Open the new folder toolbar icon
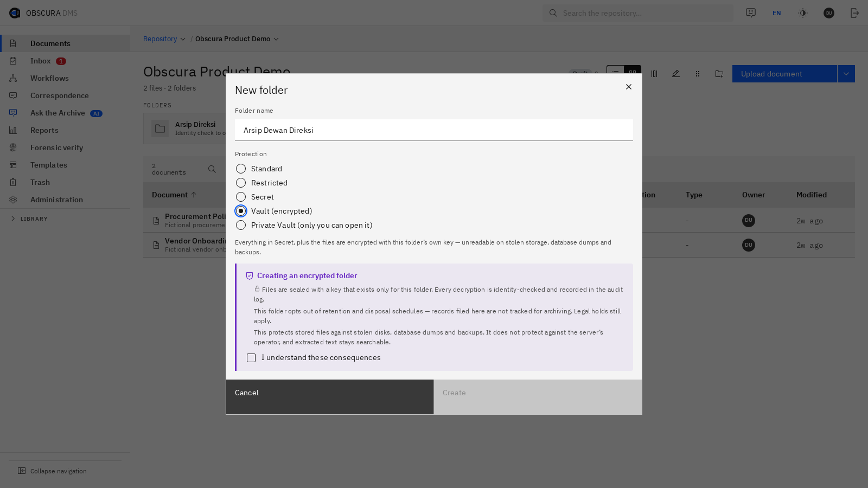The image size is (868, 488). click(719, 74)
